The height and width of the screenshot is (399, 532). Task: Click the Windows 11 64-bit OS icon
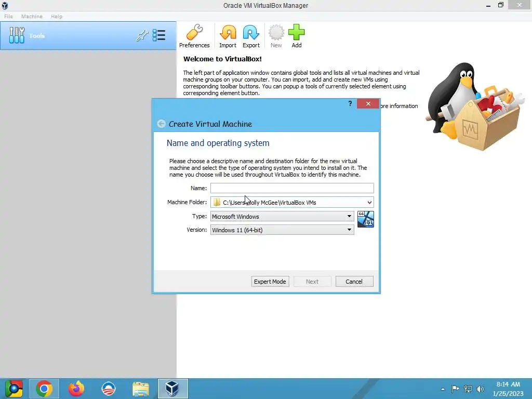pos(366,219)
